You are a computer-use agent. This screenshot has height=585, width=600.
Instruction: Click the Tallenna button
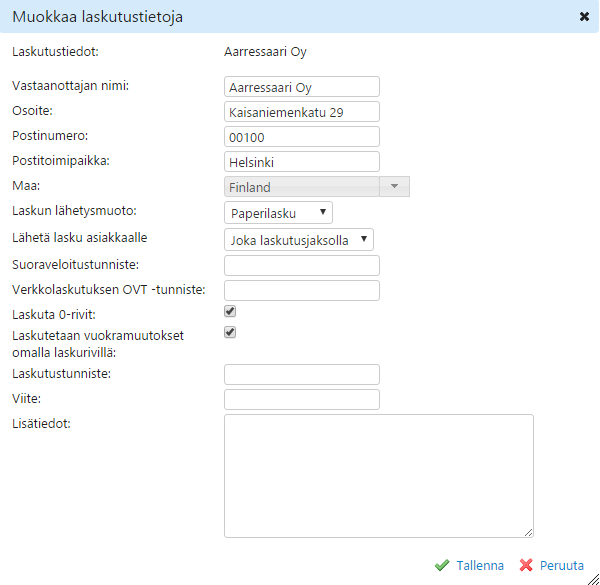click(479, 565)
